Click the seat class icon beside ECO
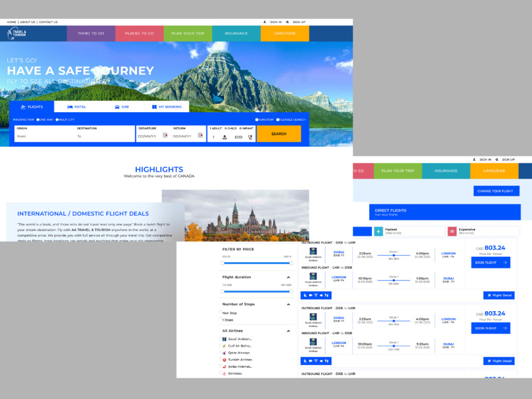The image size is (532, 399). point(251,137)
